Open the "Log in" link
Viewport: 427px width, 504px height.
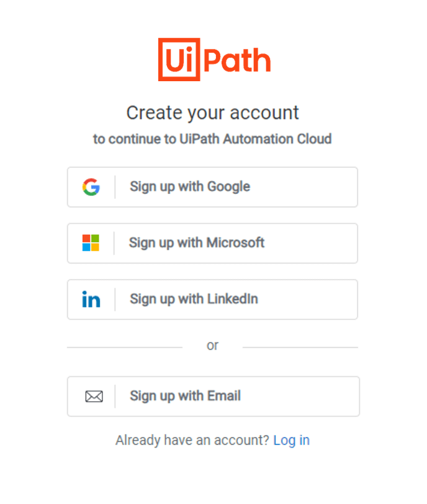click(292, 440)
